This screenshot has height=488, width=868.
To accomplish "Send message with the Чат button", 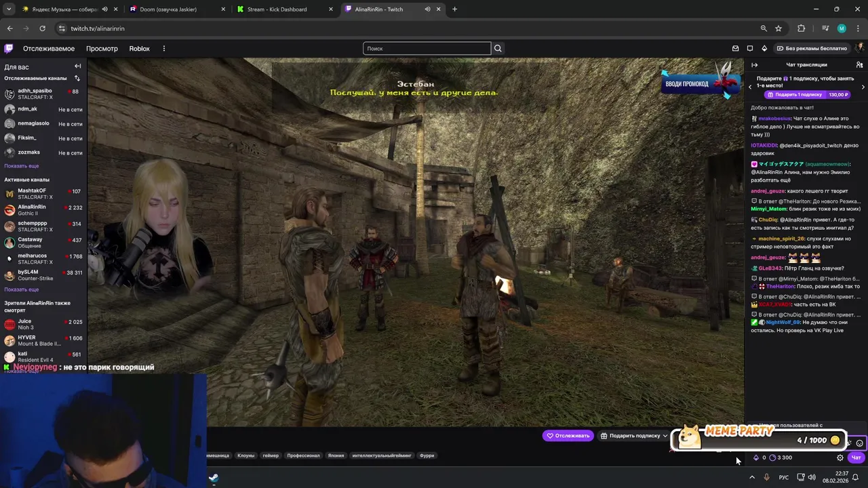I will point(856,457).
